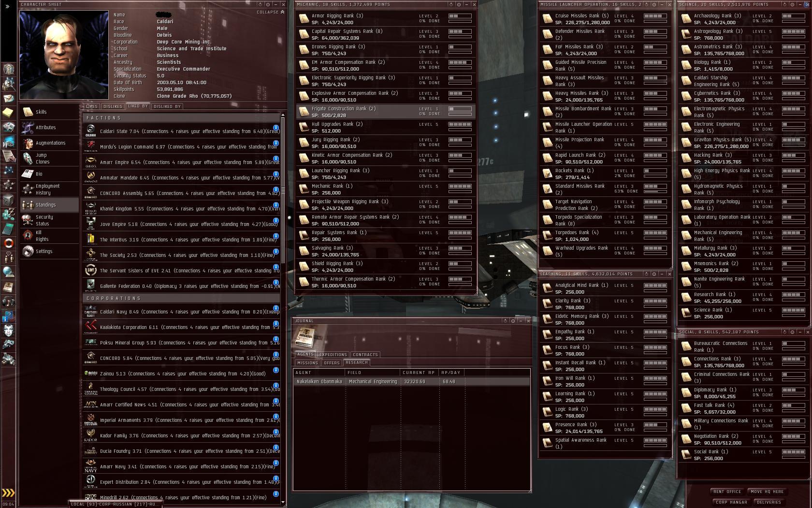Click the blue question mark info sidebar icon
The width and height of the screenshot is (812, 508).
8,316
